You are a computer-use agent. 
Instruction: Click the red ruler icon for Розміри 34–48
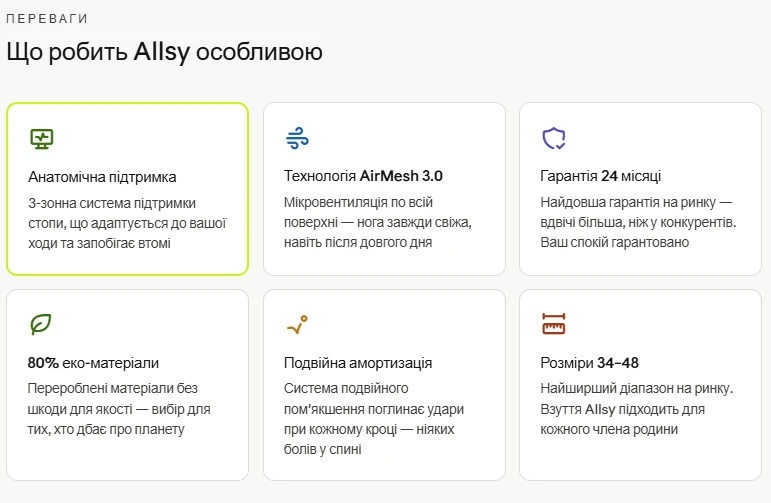tap(554, 324)
